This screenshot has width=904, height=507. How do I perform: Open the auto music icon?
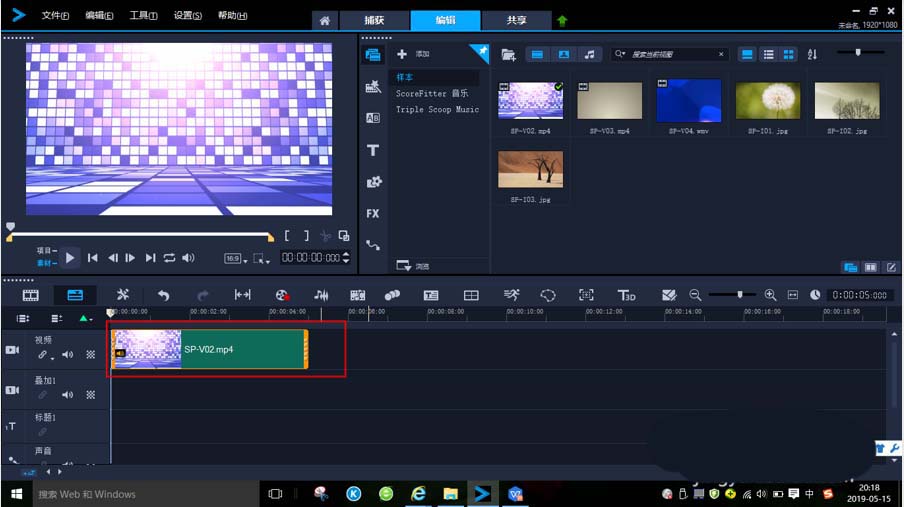coord(357,295)
